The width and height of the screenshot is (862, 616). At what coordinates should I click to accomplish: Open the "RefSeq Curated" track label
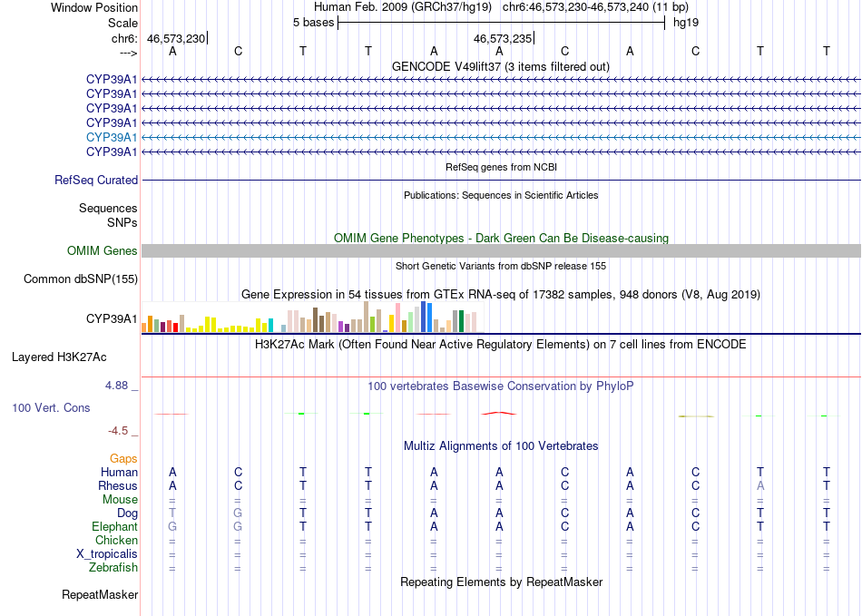click(96, 180)
